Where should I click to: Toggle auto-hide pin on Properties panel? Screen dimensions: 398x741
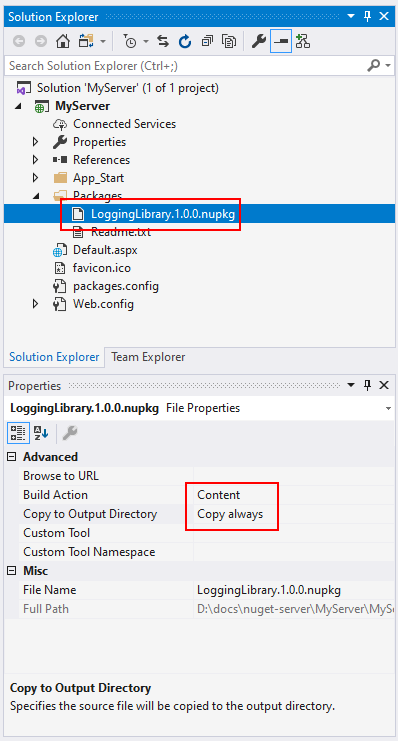pyautogui.click(x=368, y=386)
